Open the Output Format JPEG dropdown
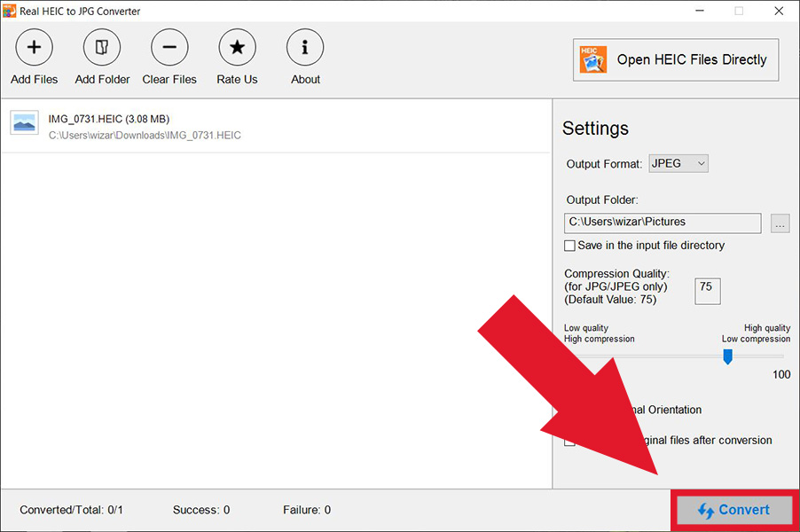 tap(678, 163)
